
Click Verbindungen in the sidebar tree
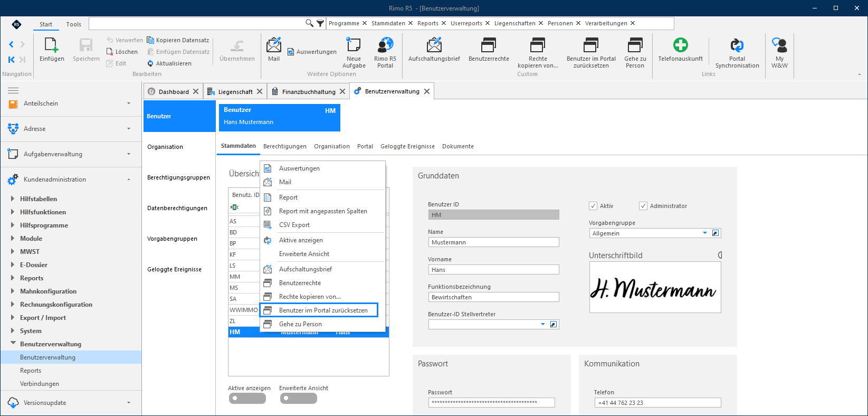40,384
